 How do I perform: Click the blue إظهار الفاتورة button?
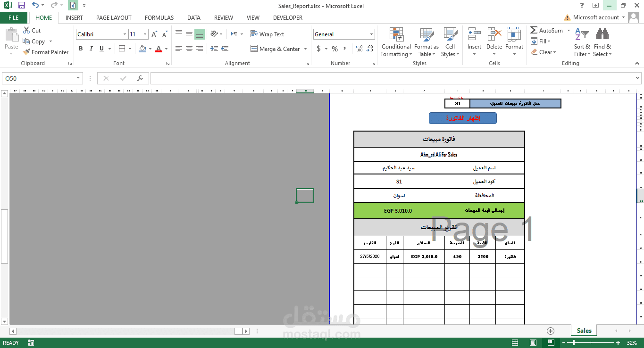(x=463, y=118)
